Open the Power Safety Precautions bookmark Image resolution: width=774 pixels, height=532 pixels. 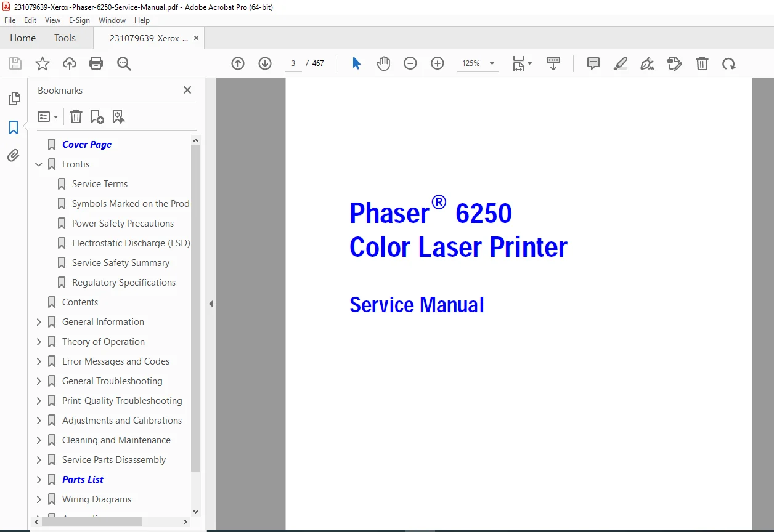(x=123, y=224)
